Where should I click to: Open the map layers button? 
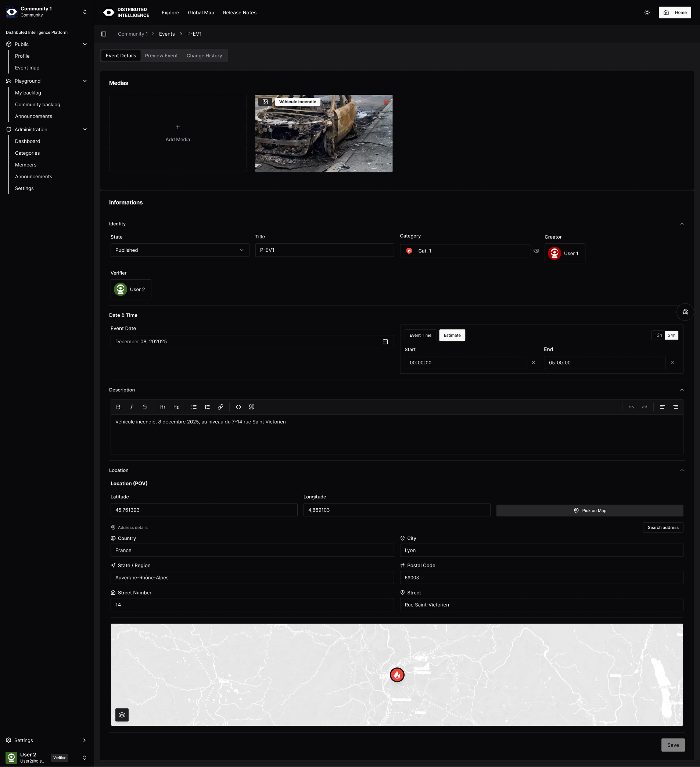122,715
